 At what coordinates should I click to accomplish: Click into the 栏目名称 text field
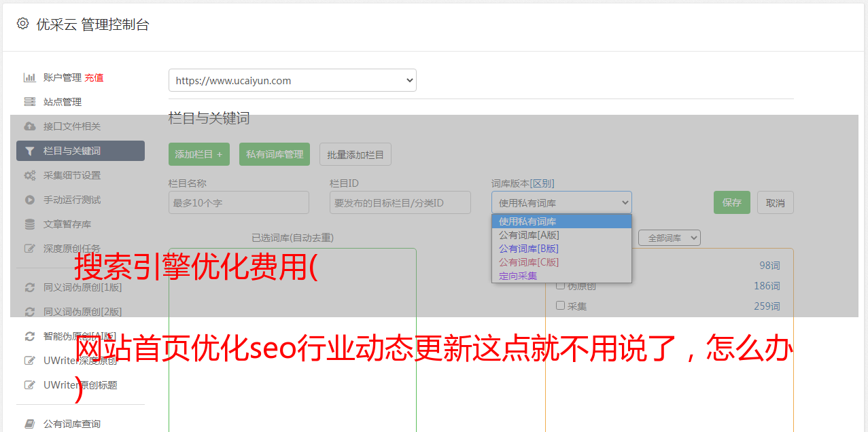coord(239,202)
